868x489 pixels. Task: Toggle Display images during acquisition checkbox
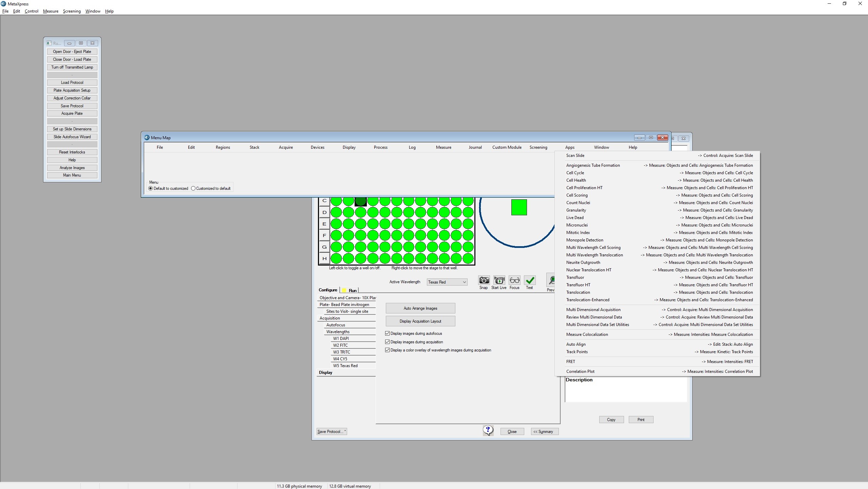point(388,342)
